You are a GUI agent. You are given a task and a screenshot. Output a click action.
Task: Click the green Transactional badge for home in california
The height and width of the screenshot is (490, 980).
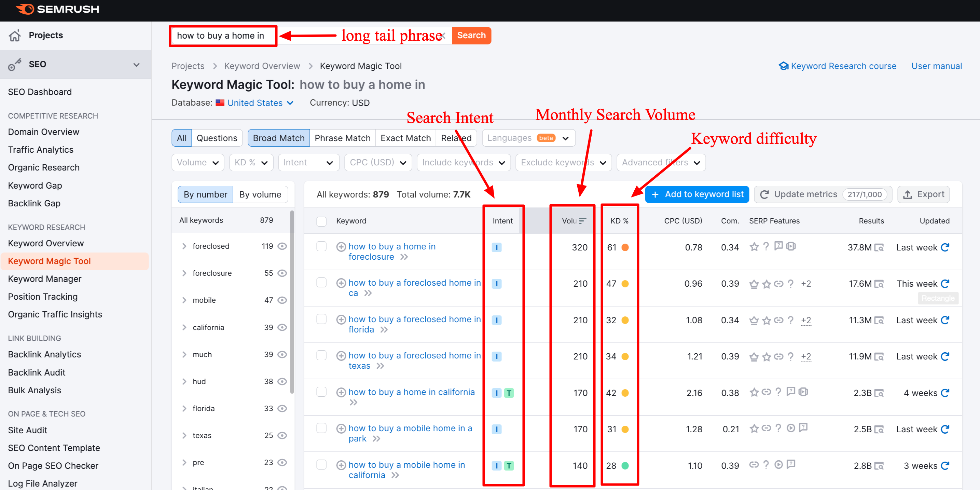(509, 393)
